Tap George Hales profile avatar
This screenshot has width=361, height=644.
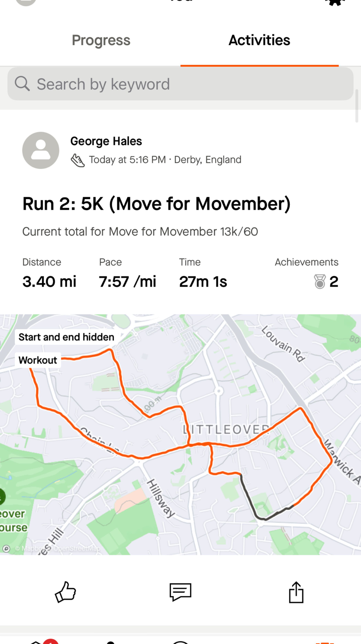(x=41, y=150)
